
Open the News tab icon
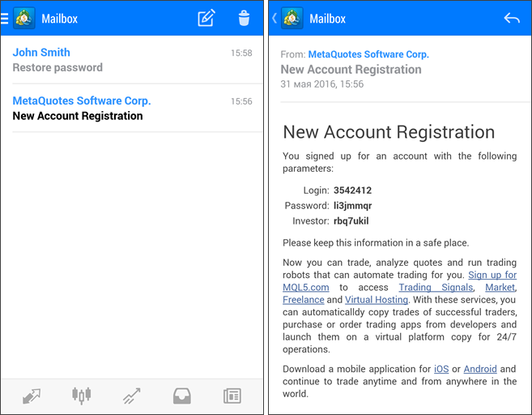[x=232, y=396]
